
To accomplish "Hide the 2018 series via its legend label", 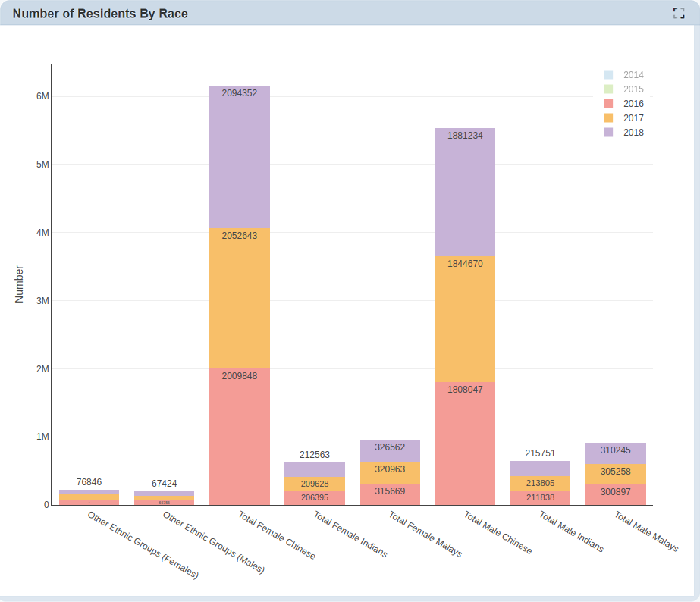I will 633,133.
